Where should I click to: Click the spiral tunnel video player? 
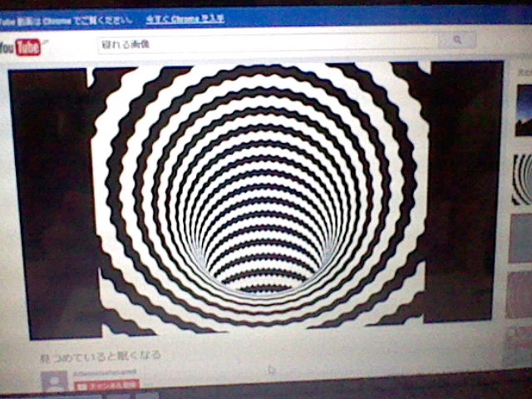258,199
